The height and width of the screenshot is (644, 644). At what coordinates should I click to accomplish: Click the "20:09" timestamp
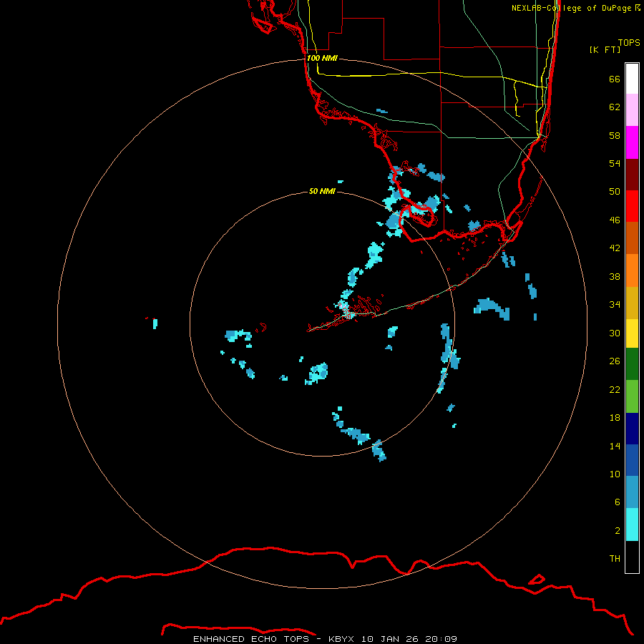[x=440, y=639]
